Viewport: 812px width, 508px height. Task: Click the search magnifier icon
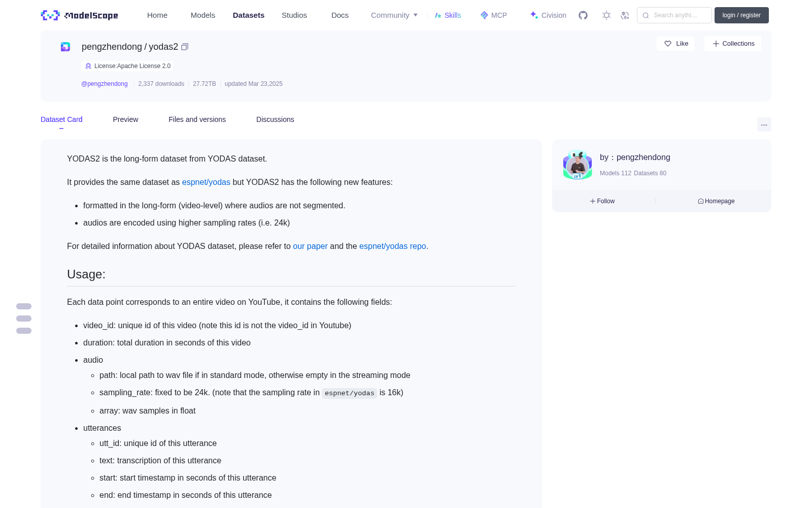pos(646,15)
